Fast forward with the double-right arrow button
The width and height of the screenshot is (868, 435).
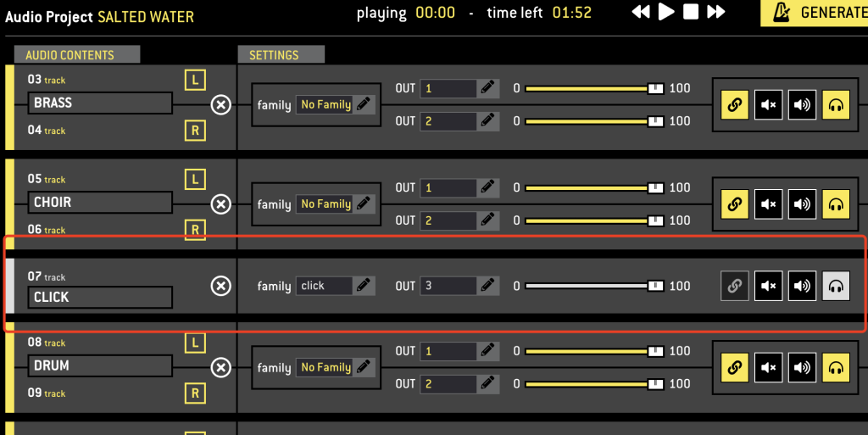(x=715, y=12)
